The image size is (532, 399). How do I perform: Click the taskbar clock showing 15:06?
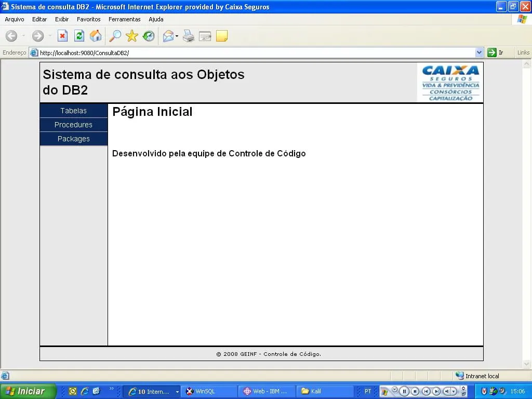[518, 391]
